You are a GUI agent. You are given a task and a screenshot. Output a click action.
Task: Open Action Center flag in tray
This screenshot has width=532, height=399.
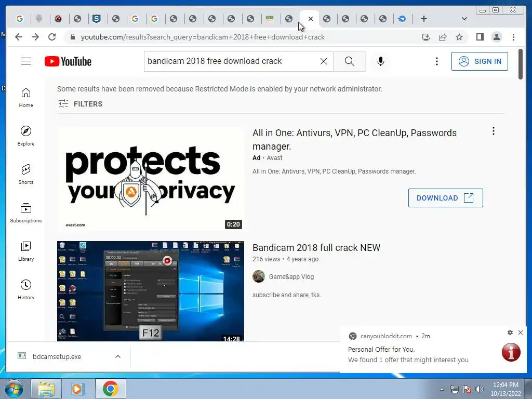(467, 389)
